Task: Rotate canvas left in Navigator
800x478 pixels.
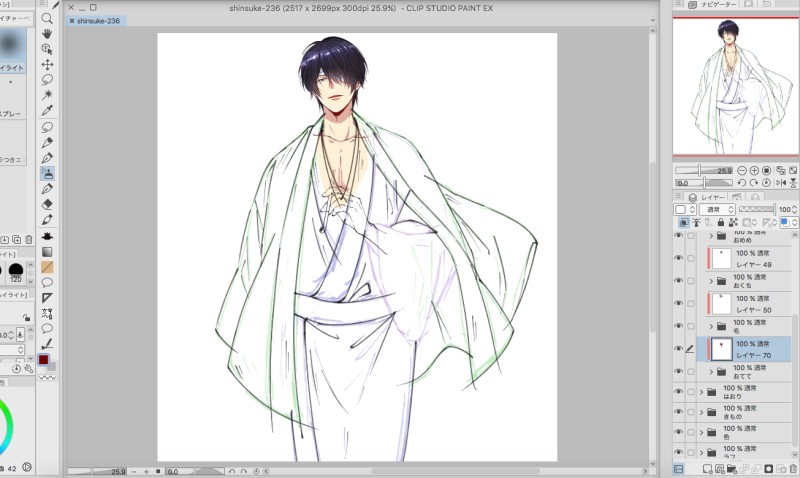Action: [741, 183]
